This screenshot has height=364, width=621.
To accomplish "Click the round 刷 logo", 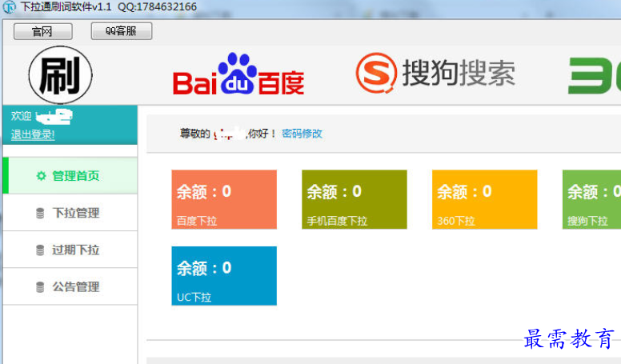I will coord(61,75).
